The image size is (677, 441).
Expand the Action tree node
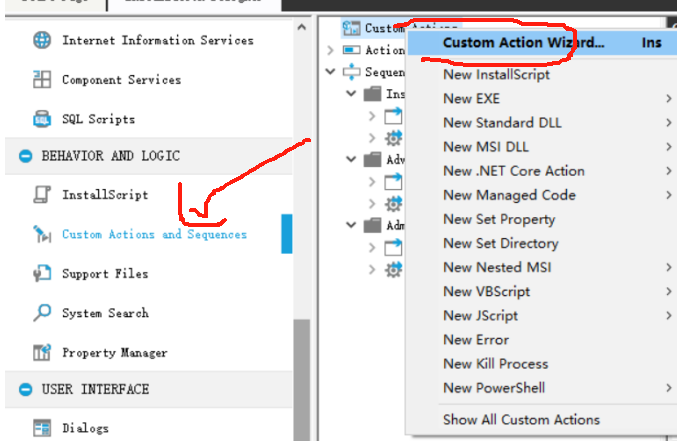(330, 50)
